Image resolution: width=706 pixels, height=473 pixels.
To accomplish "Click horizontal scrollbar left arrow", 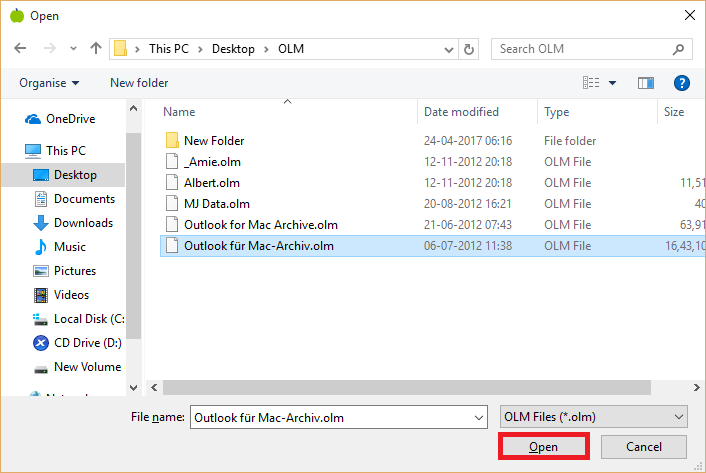I will [154, 387].
